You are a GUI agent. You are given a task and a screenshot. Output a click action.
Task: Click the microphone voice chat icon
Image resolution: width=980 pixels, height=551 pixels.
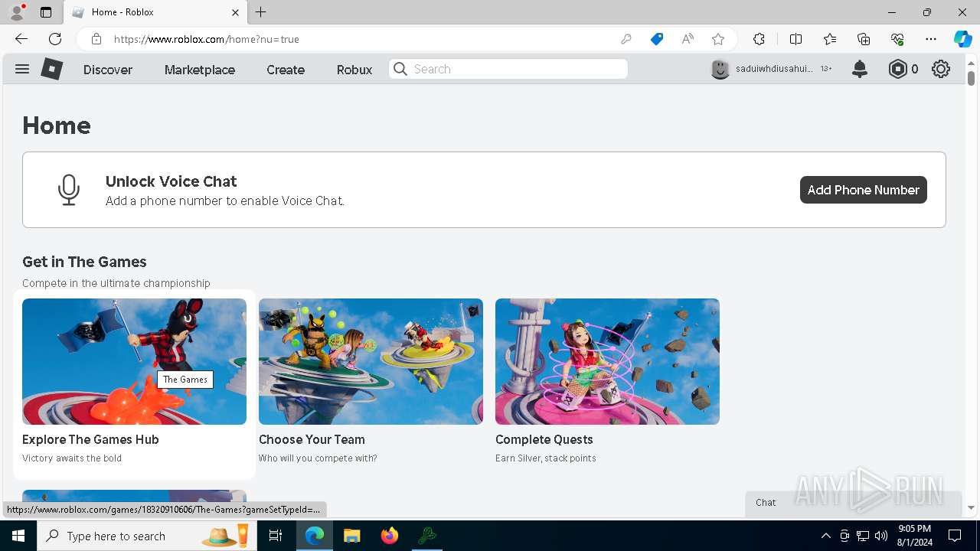(69, 190)
